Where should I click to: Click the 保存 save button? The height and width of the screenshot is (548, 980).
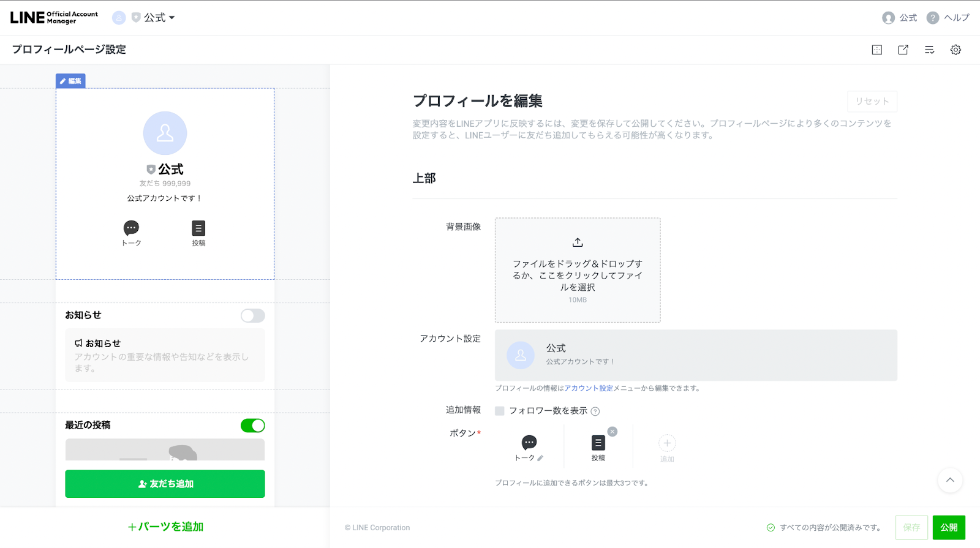click(x=911, y=527)
